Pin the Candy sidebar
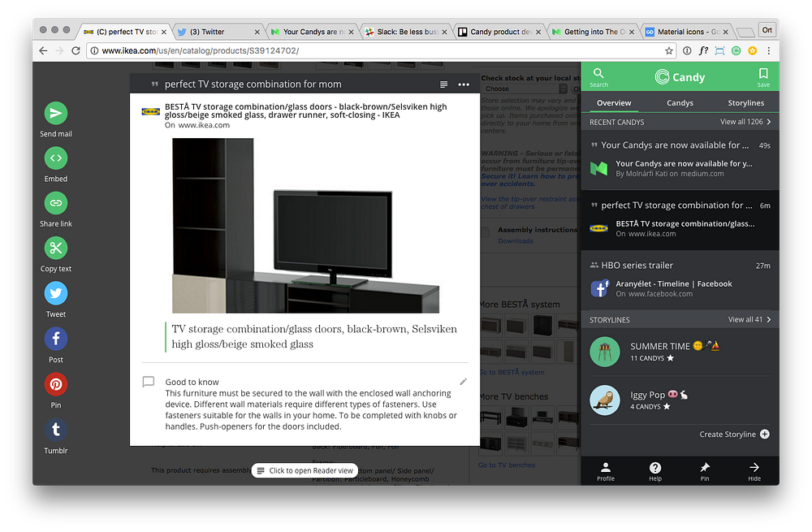Viewport: 812px width, 532px height. point(705,471)
